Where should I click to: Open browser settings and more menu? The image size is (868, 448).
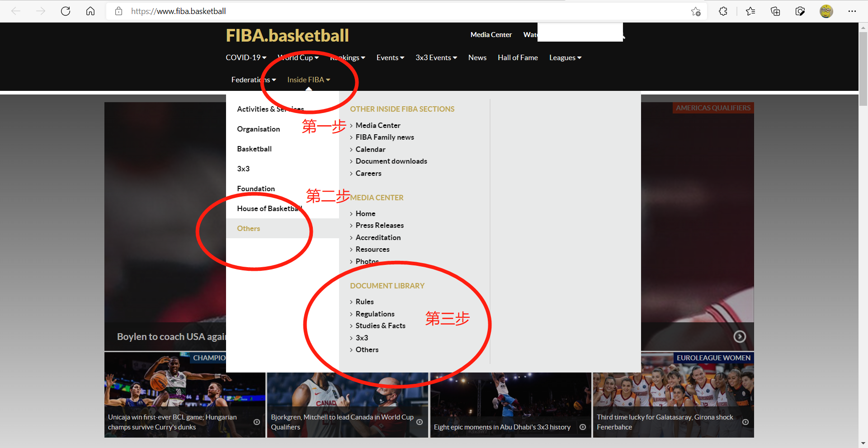click(852, 11)
